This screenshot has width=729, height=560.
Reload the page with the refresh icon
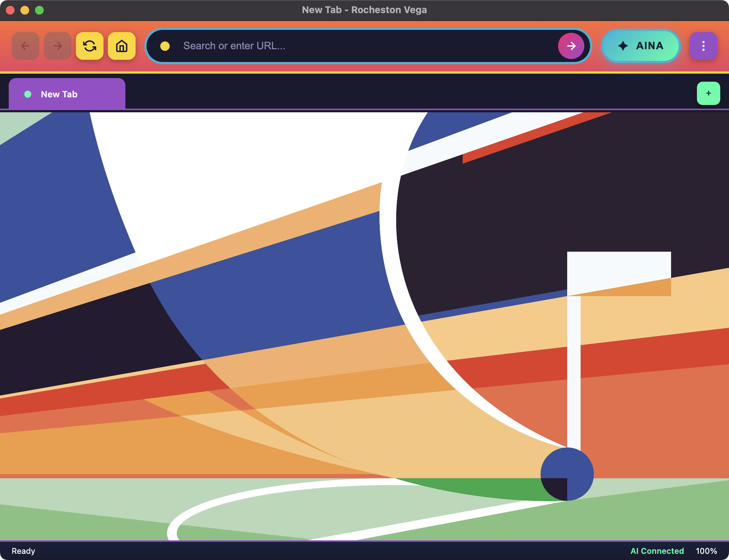90,46
